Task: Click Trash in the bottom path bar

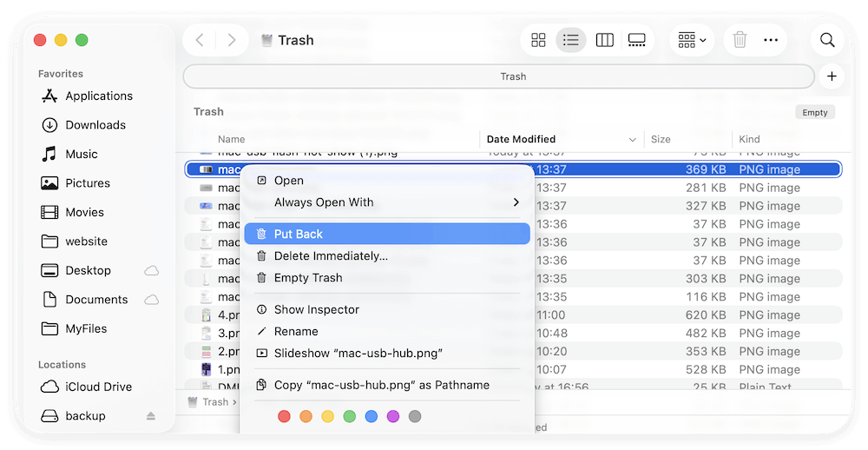Action: pos(208,402)
